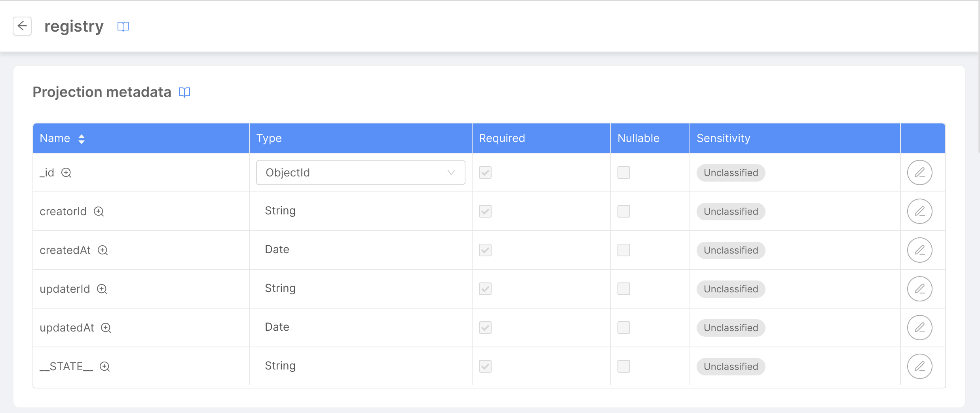
Task: Edit the updaterId row with pencil icon
Action: click(x=919, y=289)
